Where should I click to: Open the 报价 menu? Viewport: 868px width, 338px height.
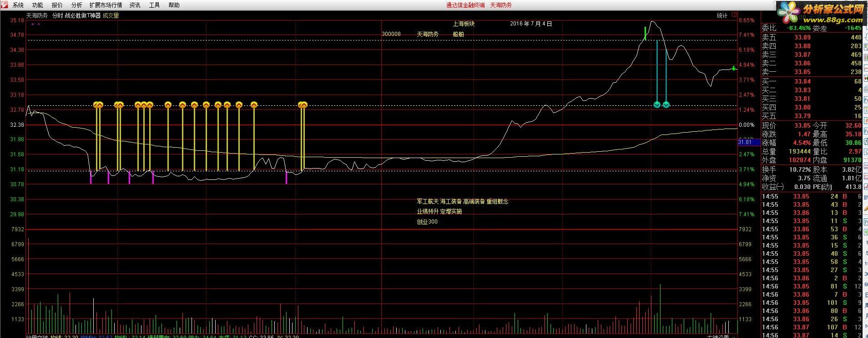point(57,5)
